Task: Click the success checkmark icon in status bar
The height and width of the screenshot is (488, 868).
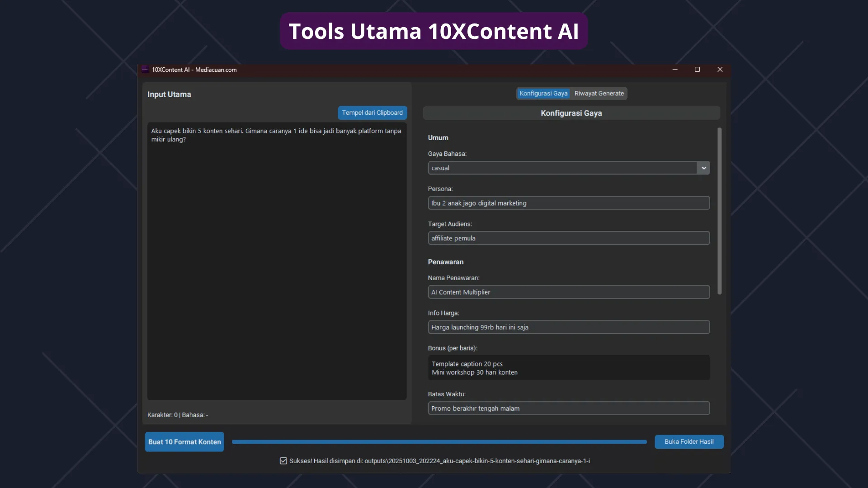Action: click(x=283, y=461)
